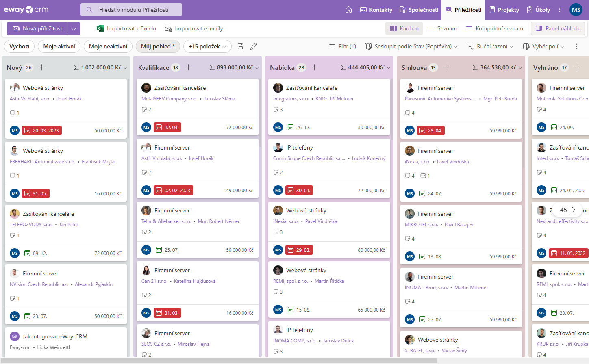This screenshot has height=364, width=589.
Task: Open contact link František Mejta
Action: 98,162
